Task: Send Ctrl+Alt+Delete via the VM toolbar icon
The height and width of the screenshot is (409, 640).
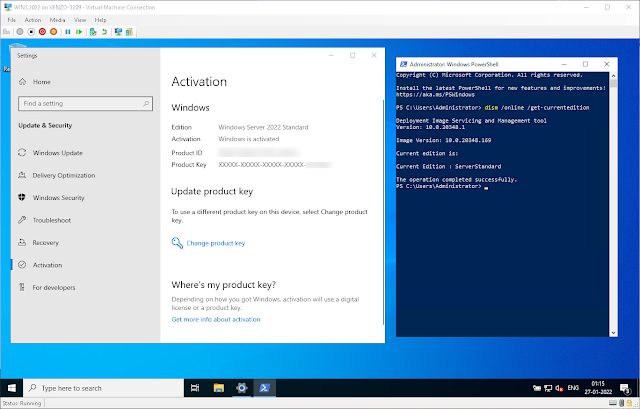Action: 6,31
